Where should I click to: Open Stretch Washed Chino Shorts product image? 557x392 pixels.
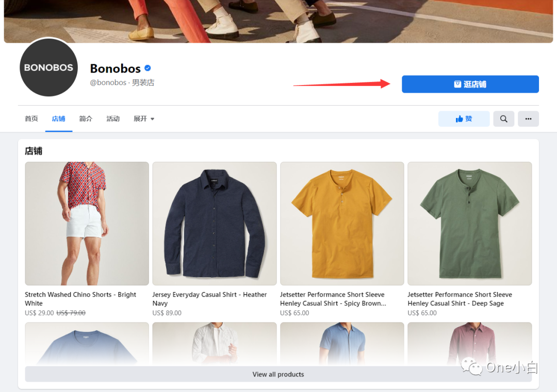coord(87,224)
